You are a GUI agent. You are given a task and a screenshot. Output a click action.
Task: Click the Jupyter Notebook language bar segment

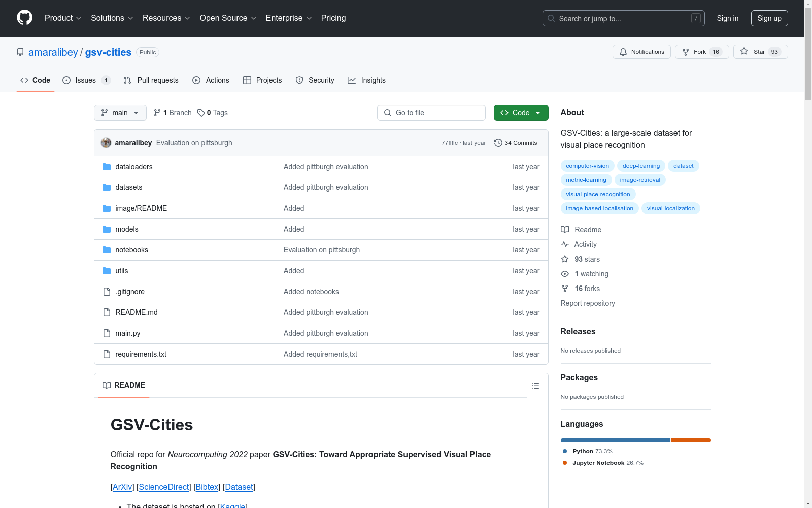[x=691, y=440]
